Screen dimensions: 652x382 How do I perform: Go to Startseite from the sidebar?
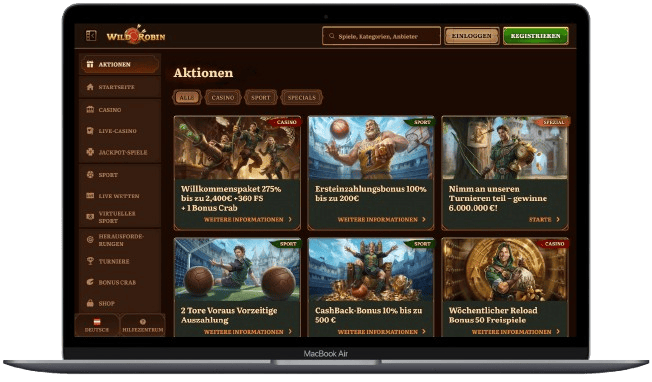(120, 87)
